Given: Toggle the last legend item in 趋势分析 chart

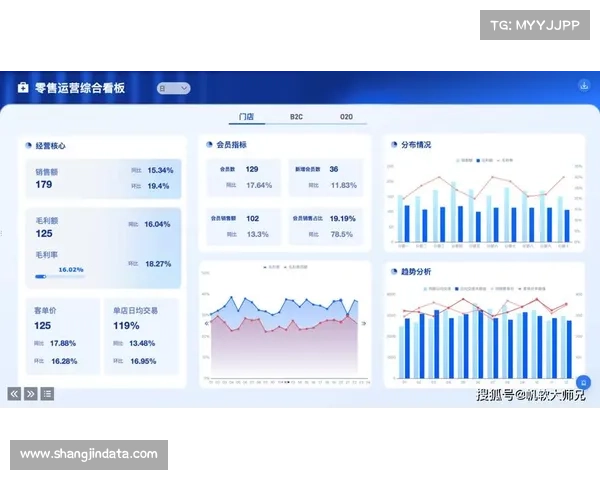Looking at the screenshot, I should click(532, 289).
